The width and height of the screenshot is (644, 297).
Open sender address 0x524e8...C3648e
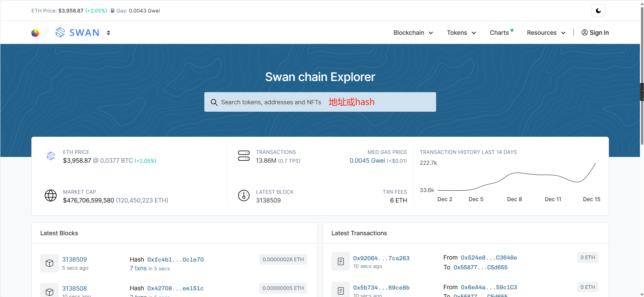click(x=489, y=258)
